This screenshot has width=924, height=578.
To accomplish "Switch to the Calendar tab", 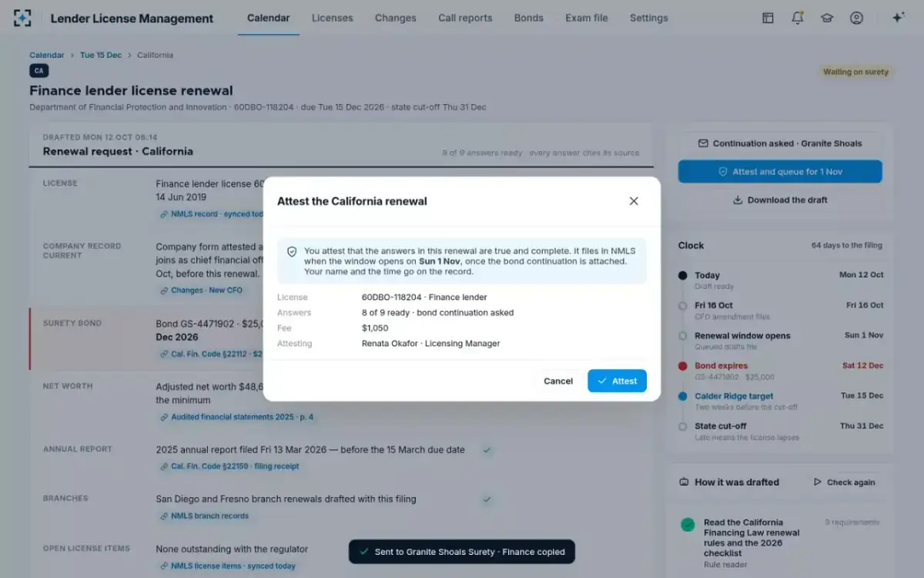I will (269, 18).
